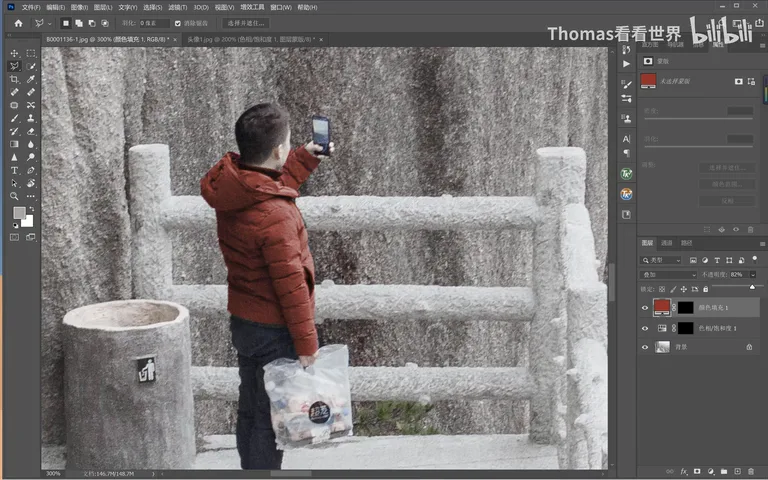Screen dimensions: 768x480
Task: Open the layer filter 类型 dropdown
Action: pos(661,260)
